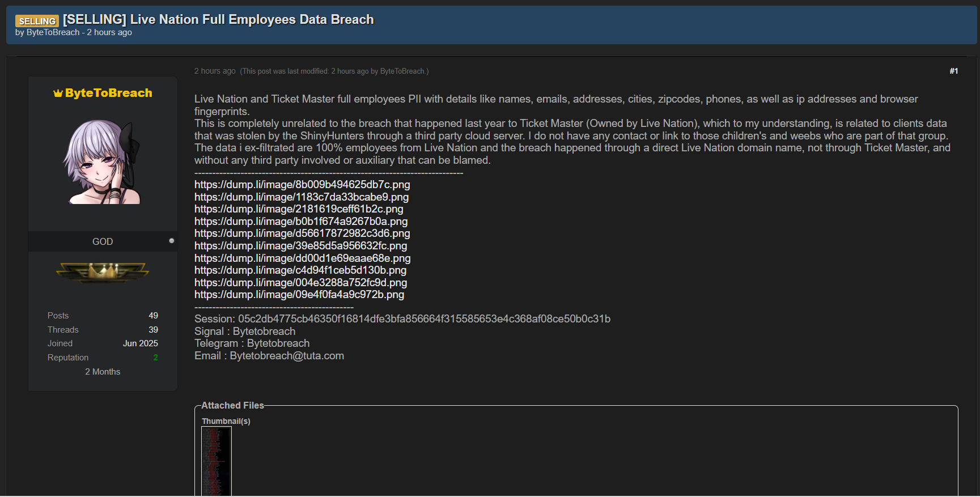Open link image/004e3288a752fc9d.png

click(301, 283)
